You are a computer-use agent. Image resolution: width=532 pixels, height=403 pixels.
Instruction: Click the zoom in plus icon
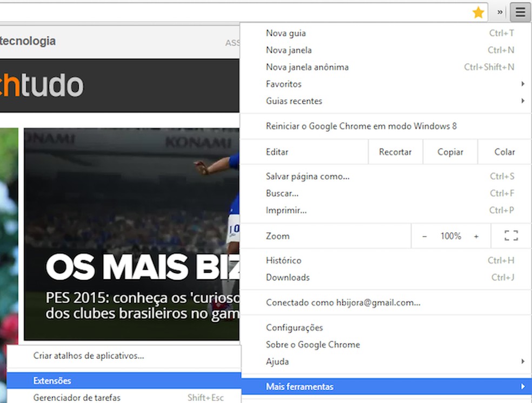coord(476,236)
